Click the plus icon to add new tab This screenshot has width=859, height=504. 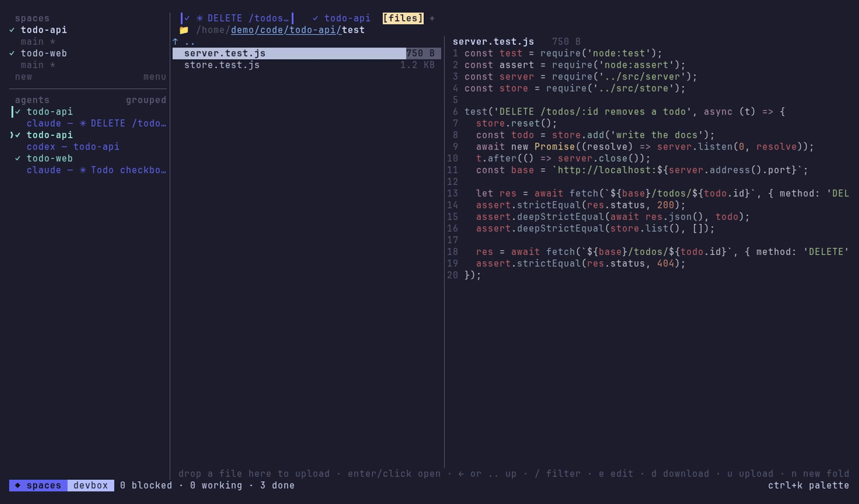tap(432, 18)
